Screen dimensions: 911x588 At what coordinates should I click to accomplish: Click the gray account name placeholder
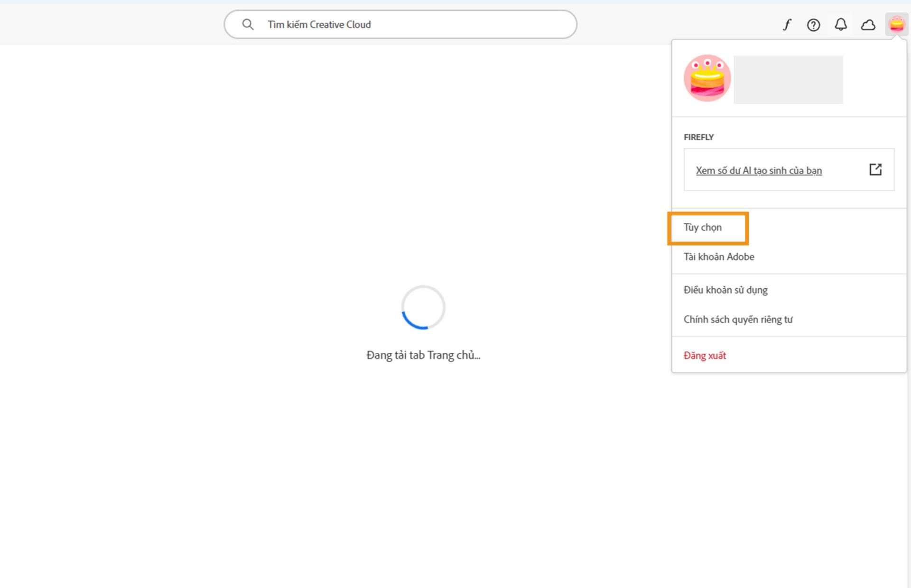tap(788, 80)
